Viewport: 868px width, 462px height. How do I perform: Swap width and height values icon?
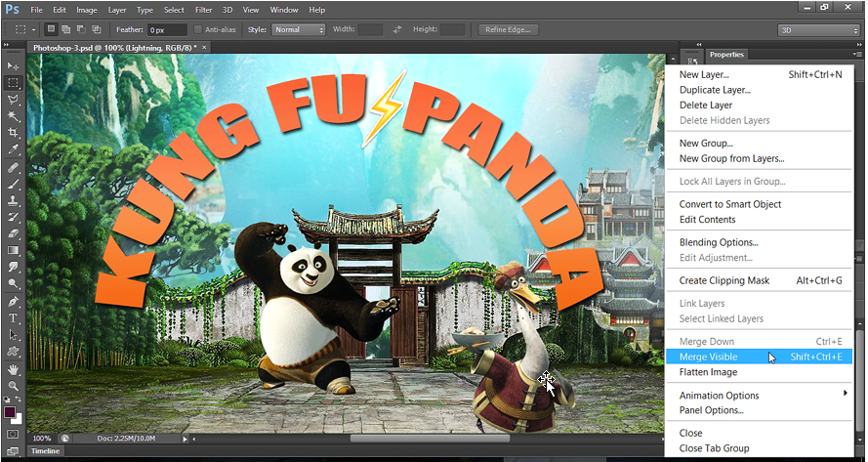click(397, 30)
